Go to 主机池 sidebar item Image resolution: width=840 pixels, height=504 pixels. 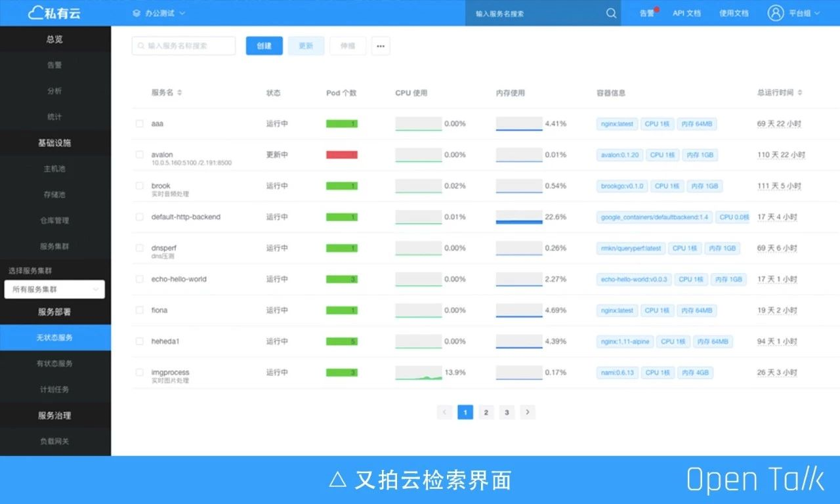tap(55, 169)
